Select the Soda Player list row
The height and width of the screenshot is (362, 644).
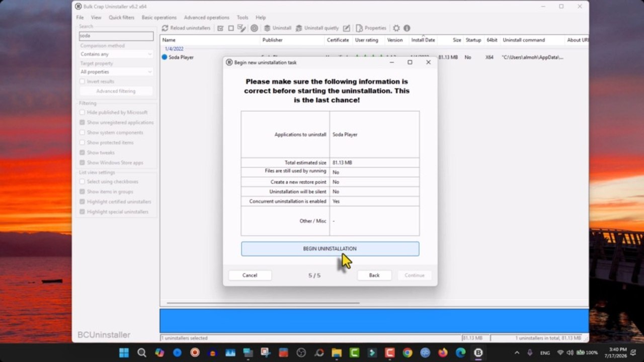pos(374,57)
